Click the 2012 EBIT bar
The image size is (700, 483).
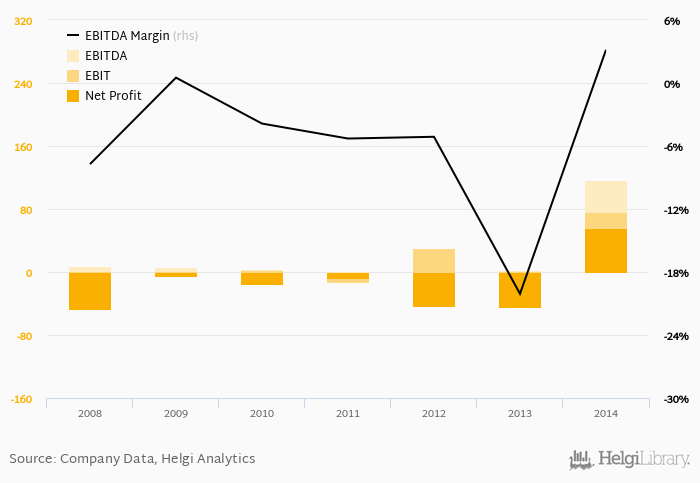pyautogui.click(x=434, y=260)
